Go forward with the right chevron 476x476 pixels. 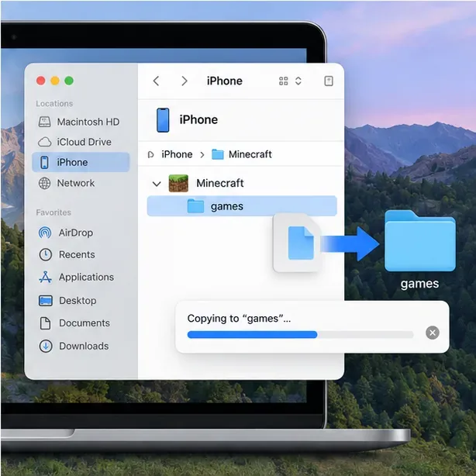tap(185, 81)
